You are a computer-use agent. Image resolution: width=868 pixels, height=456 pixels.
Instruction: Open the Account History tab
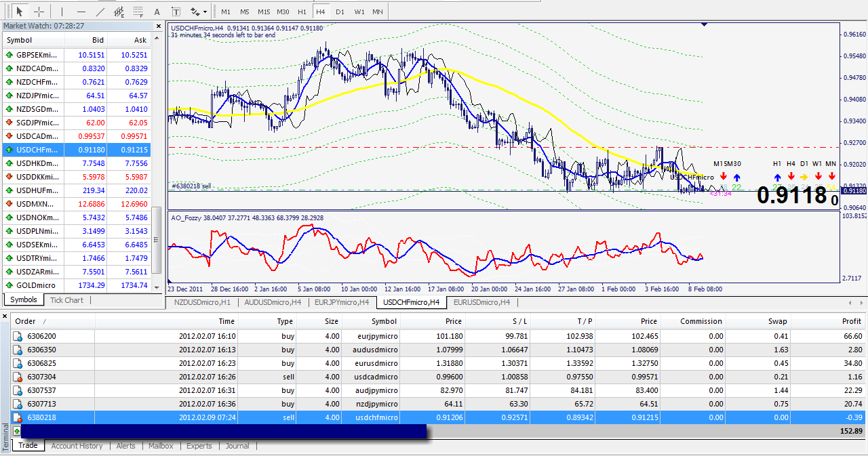click(x=77, y=446)
